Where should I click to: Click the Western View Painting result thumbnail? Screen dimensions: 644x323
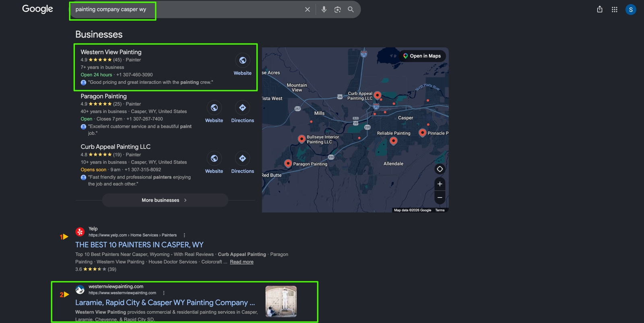(281, 301)
